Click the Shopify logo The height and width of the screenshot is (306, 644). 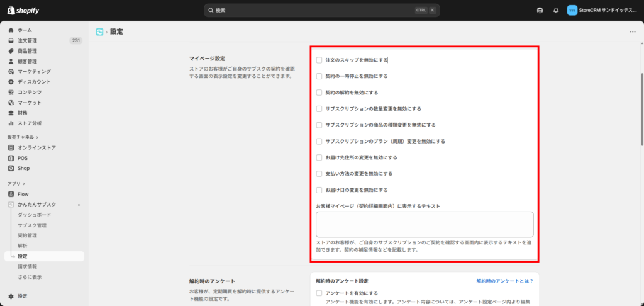23,10
